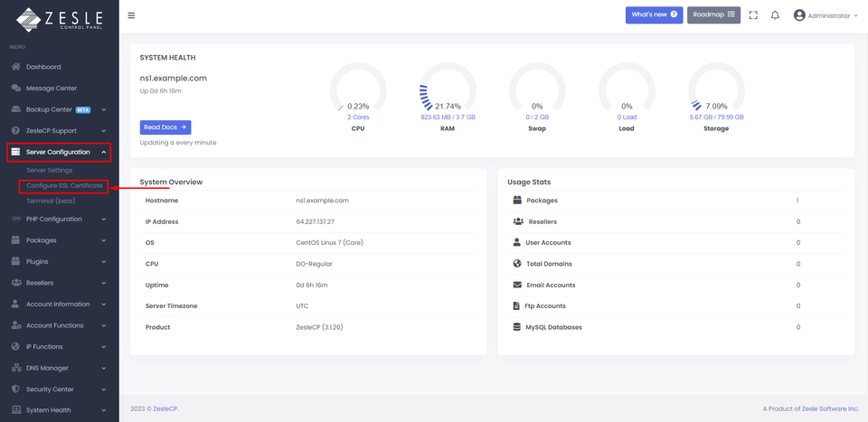
Task: Expand the PHP Configuration menu
Action: coord(59,219)
